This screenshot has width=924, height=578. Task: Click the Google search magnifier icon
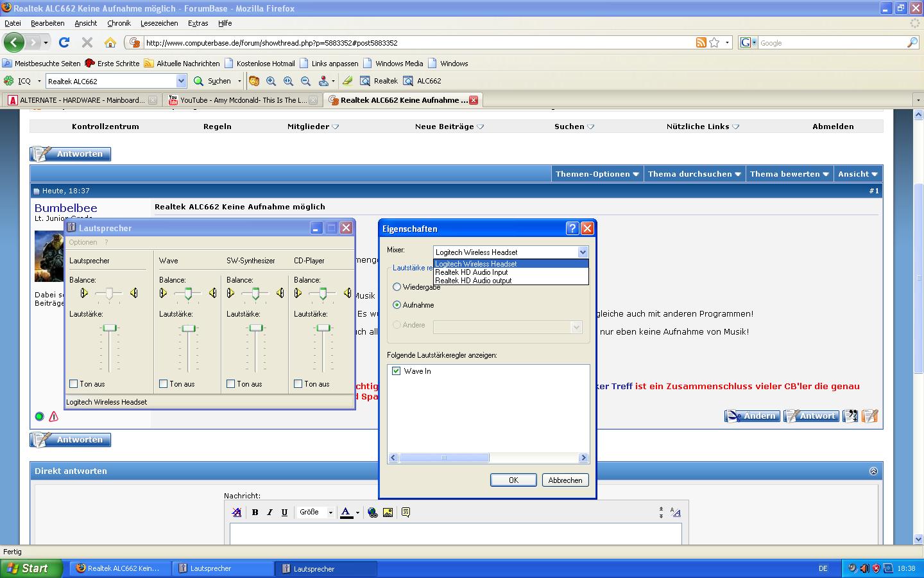[x=912, y=42]
